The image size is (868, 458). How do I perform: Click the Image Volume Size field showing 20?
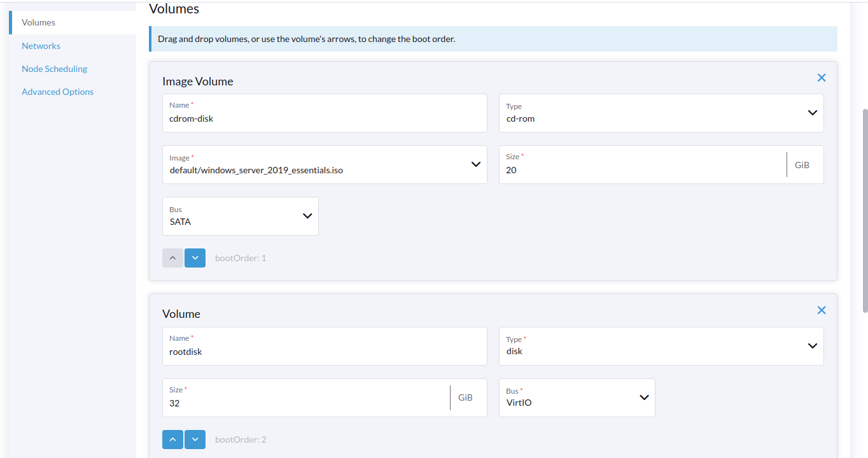tap(643, 165)
